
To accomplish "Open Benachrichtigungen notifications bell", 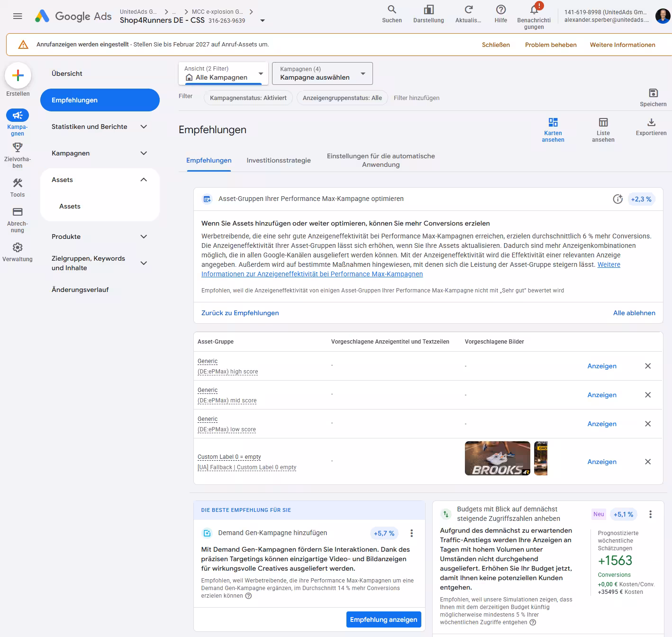I will 533,12.
